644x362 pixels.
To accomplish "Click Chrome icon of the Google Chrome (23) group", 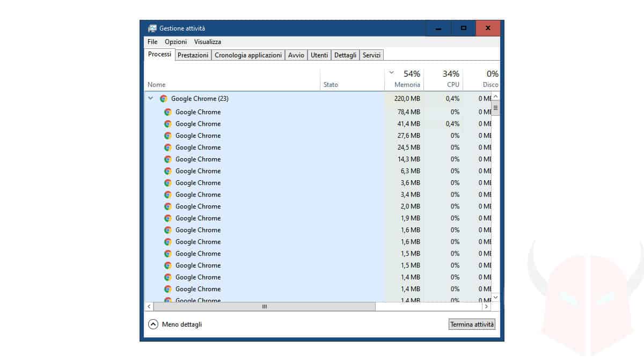I will click(x=164, y=99).
